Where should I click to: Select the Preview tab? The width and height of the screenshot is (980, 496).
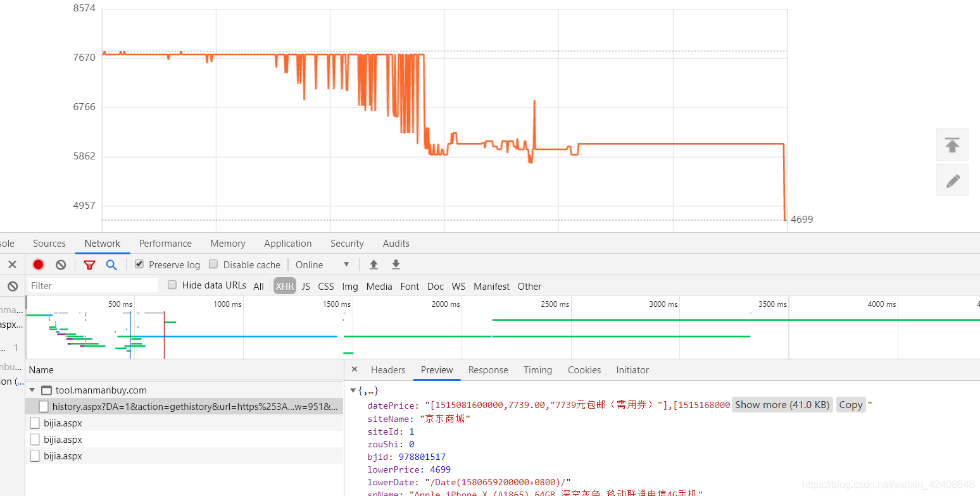[x=437, y=370]
